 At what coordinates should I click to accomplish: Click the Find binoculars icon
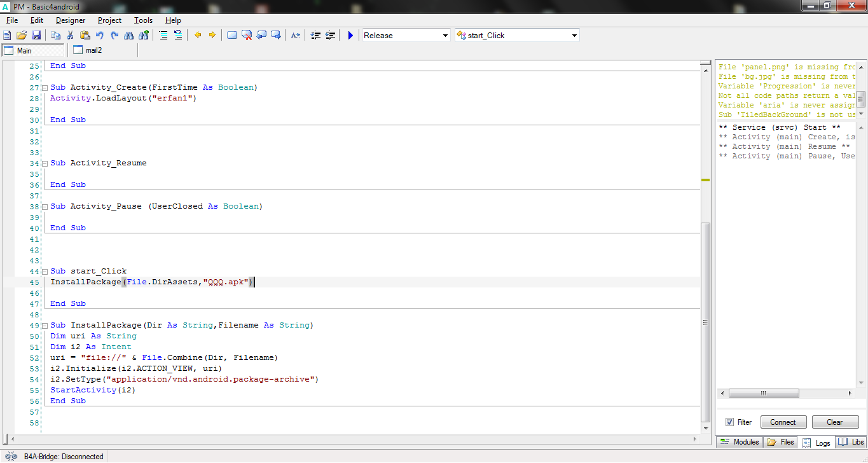click(129, 36)
